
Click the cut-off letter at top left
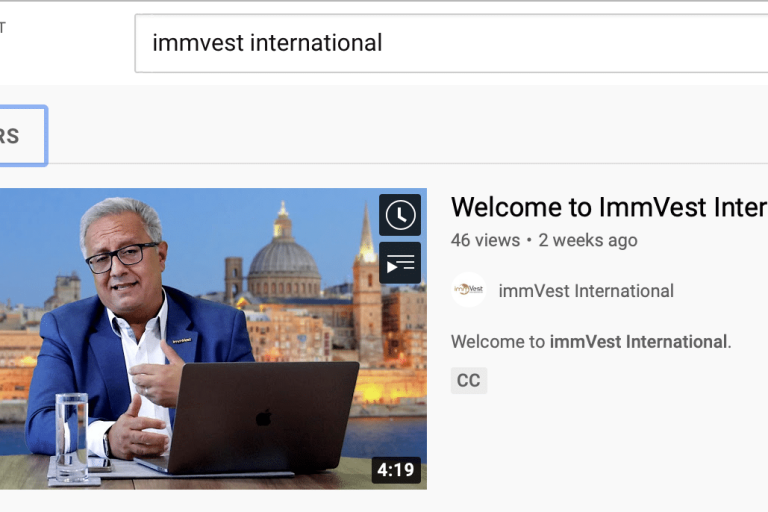pos(2,27)
